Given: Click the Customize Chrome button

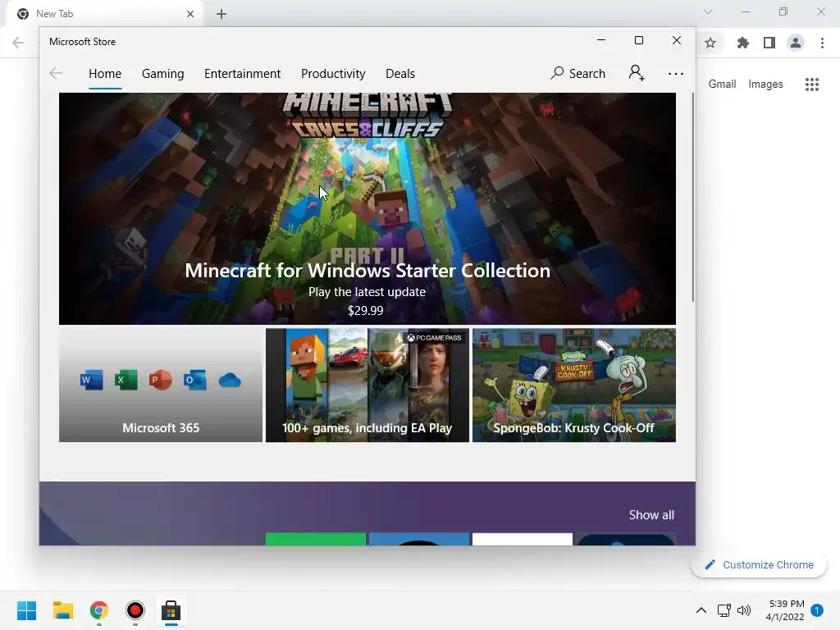Looking at the screenshot, I should tap(759, 564).
